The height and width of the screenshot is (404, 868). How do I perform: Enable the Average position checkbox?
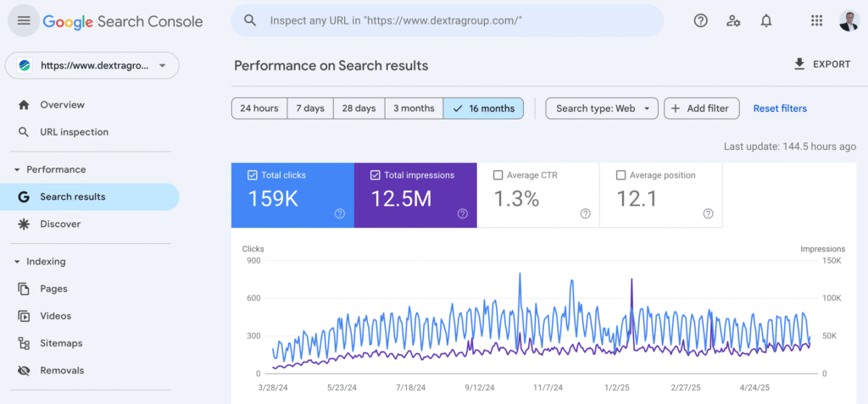[x=620, y=174]
